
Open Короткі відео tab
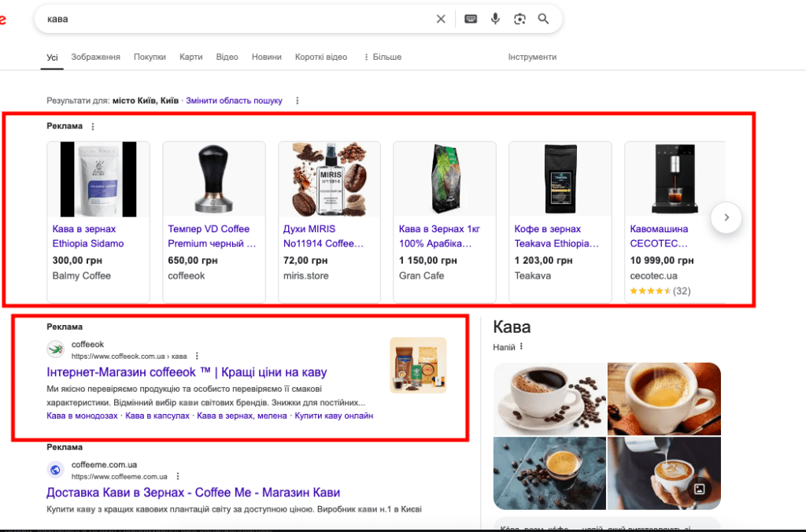[321, 57]
